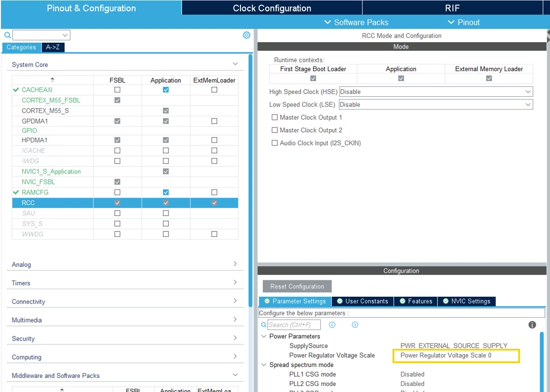Select the RCC row
Image resolution: width=550 pixels, height=392 pixels.
point(125,203)
